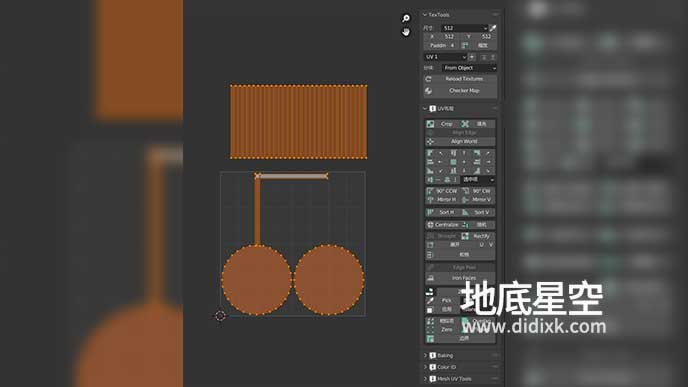Image resolution: width=688 pixels, height=387 pixels.
Task: Select the zoom magnifier tool in viewport
Action: tap(406, 18)
